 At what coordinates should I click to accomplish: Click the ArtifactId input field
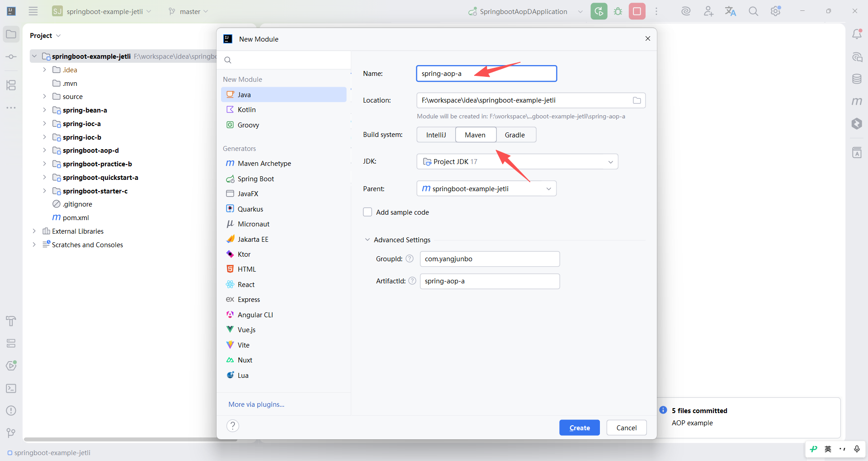(490, 281)
